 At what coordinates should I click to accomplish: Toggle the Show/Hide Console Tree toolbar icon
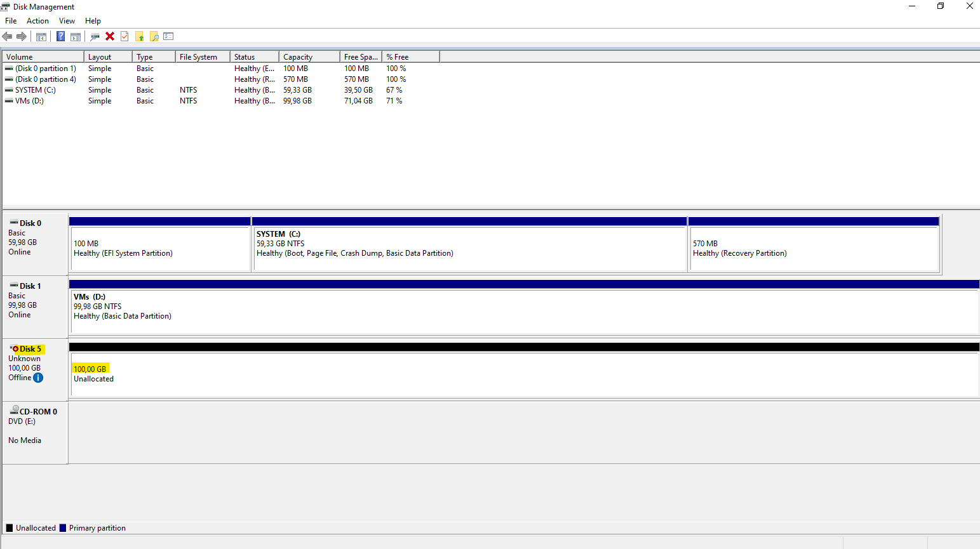pos(41,36)
